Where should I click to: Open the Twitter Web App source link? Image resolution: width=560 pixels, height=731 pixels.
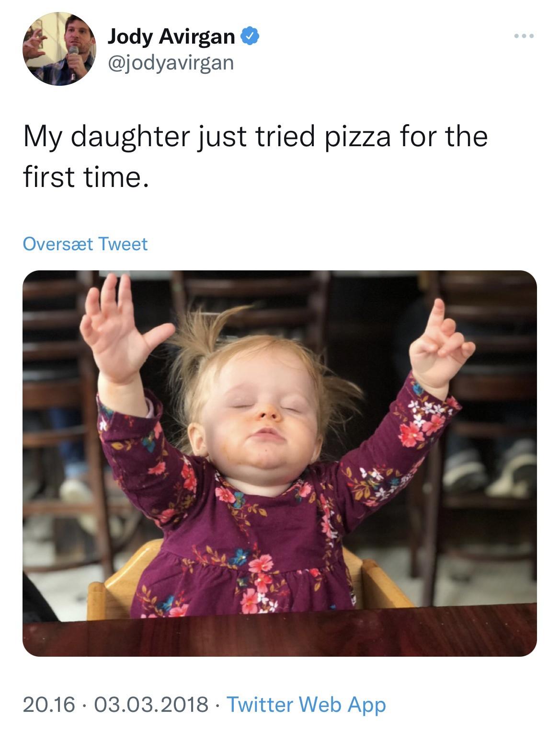(x=306, y=704)
